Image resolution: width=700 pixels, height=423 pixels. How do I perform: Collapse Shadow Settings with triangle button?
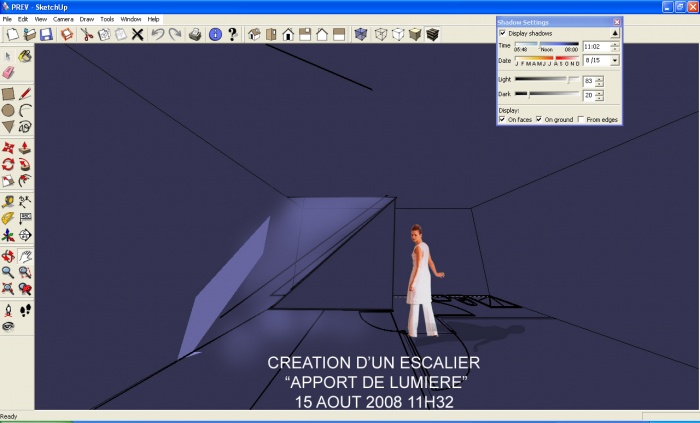(x=615, y=33)
